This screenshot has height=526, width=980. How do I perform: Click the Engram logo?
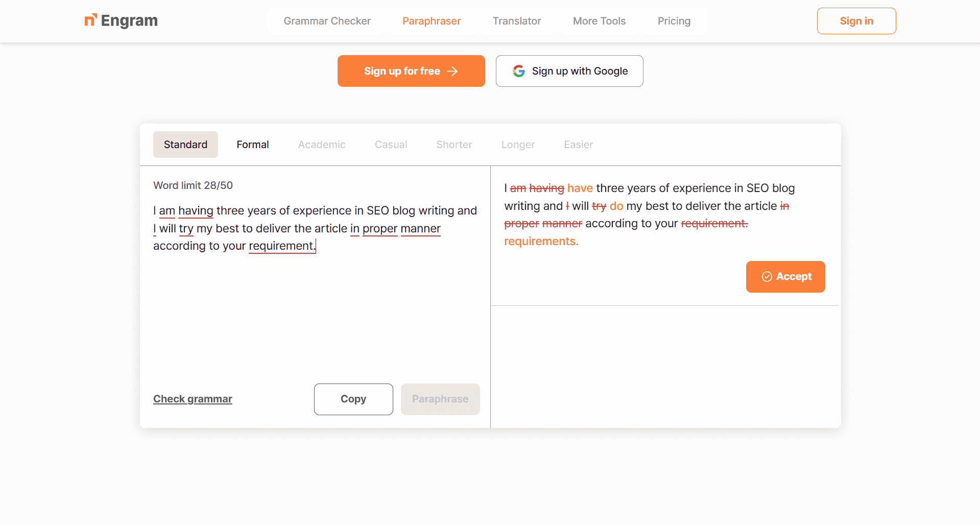pos(121,21)
